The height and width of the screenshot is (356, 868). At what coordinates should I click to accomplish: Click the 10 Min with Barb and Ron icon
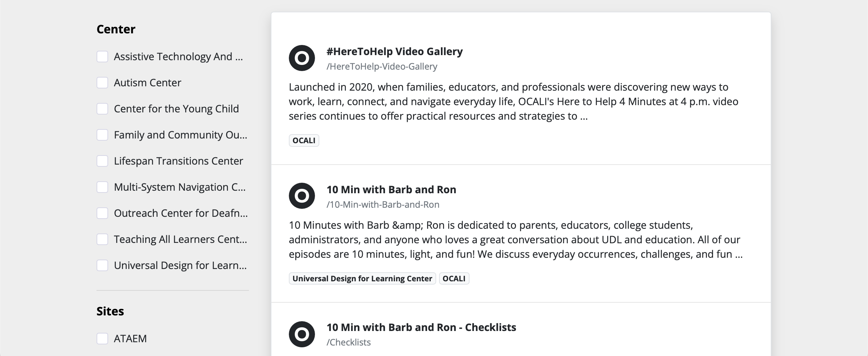point(302,196)
